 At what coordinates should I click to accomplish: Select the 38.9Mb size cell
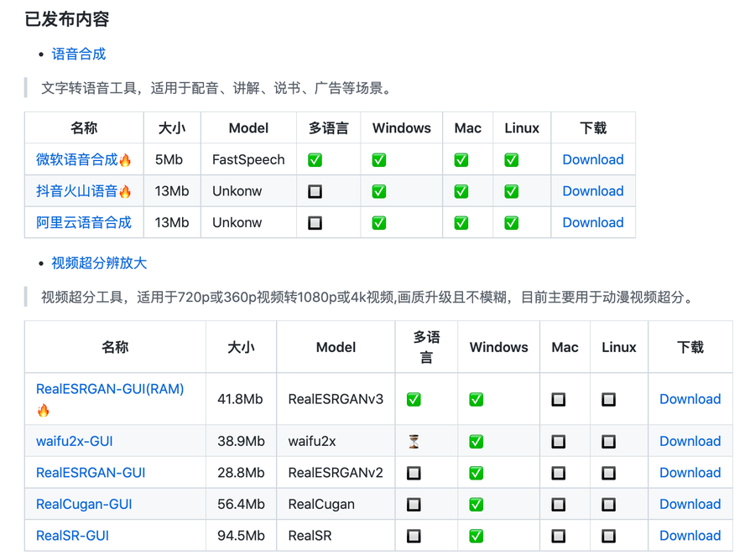241,441
